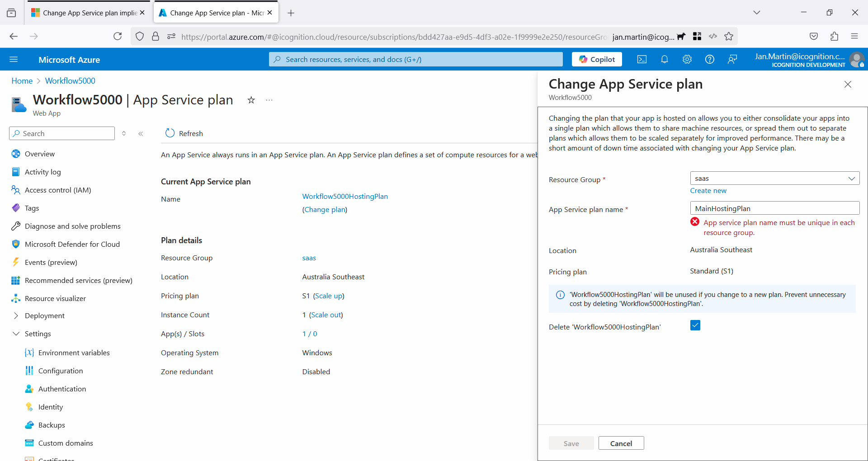Open portal settings gear
The image size is (868, 461).
point(687,59)
